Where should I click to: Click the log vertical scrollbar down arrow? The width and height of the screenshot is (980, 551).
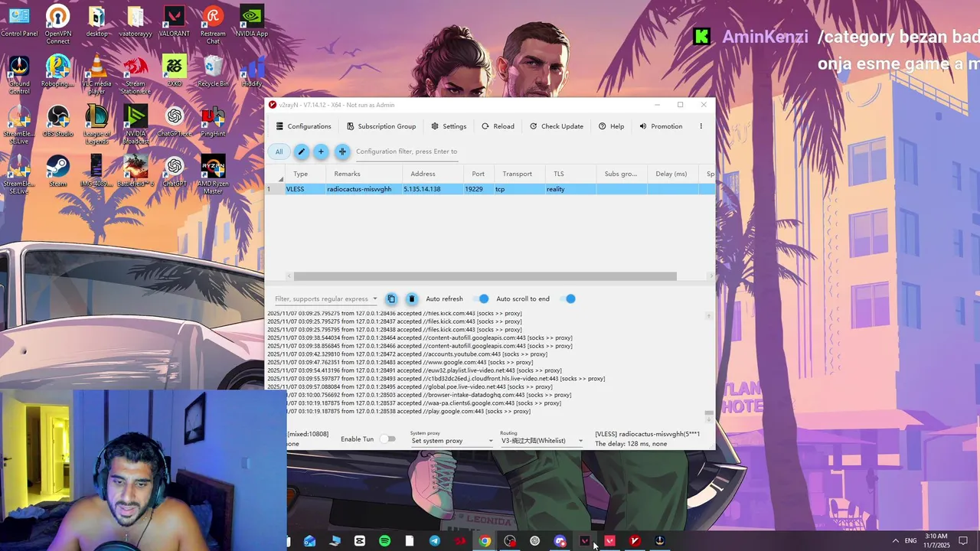tap(709, 419)
